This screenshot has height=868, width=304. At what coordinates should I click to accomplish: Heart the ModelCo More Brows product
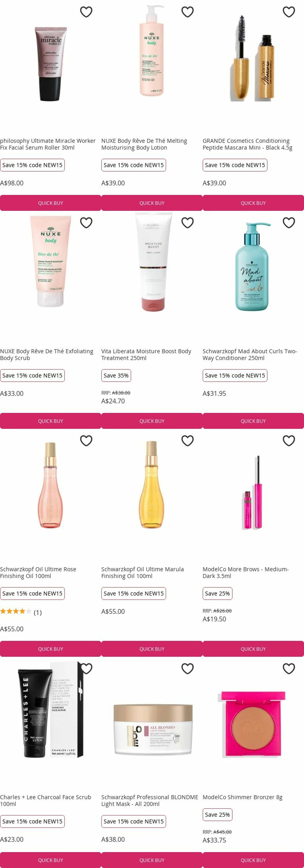pos(288,441)
